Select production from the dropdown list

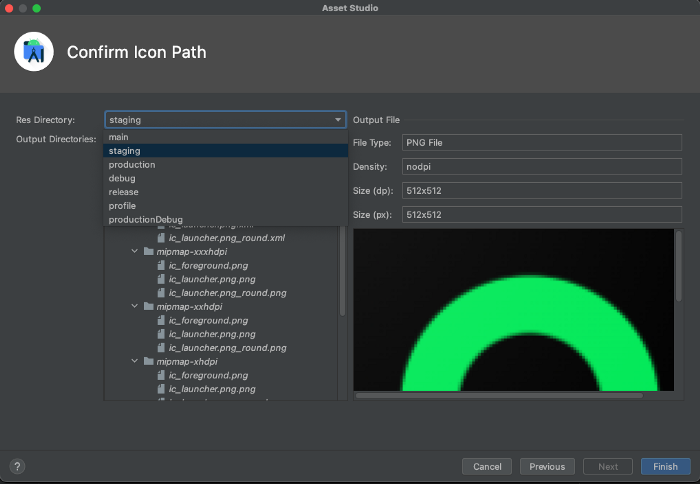click(225, 165)
